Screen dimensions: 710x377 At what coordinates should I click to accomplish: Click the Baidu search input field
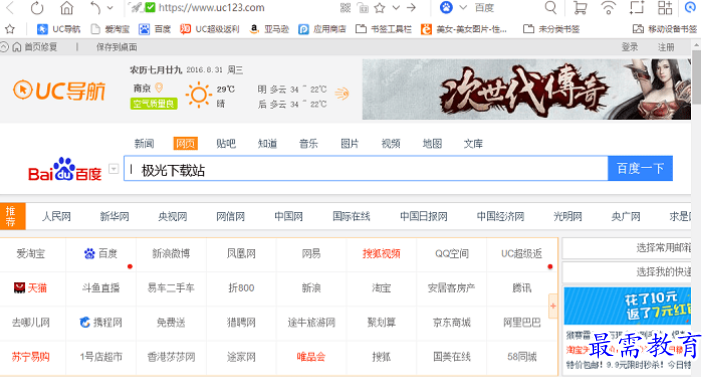pyautogui.click(x=365, y=168)
